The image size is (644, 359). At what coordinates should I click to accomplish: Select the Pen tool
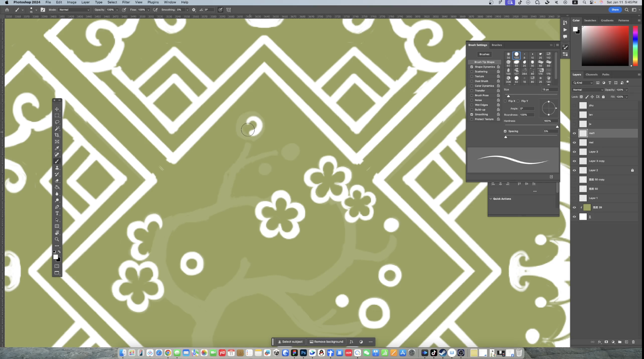point(57,207)
